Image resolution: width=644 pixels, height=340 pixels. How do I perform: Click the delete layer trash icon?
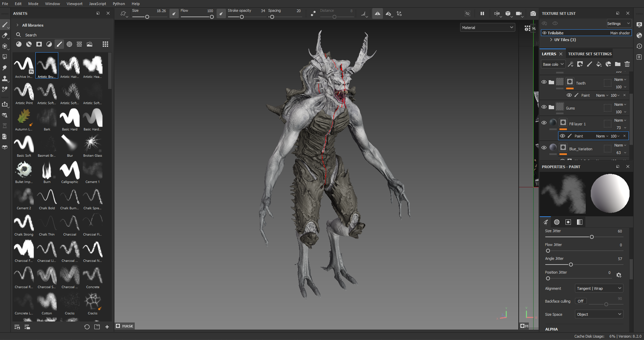[627, 64]
